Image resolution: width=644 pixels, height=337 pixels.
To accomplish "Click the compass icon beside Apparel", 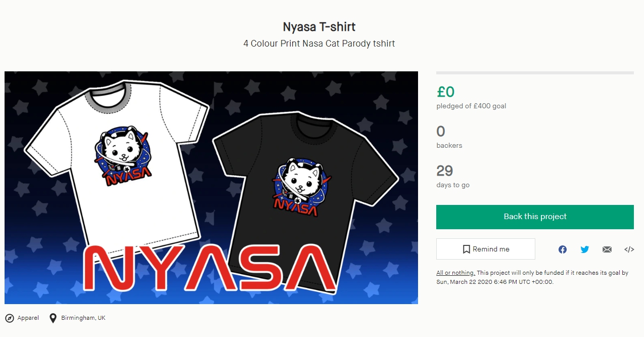I will [9, 318].
